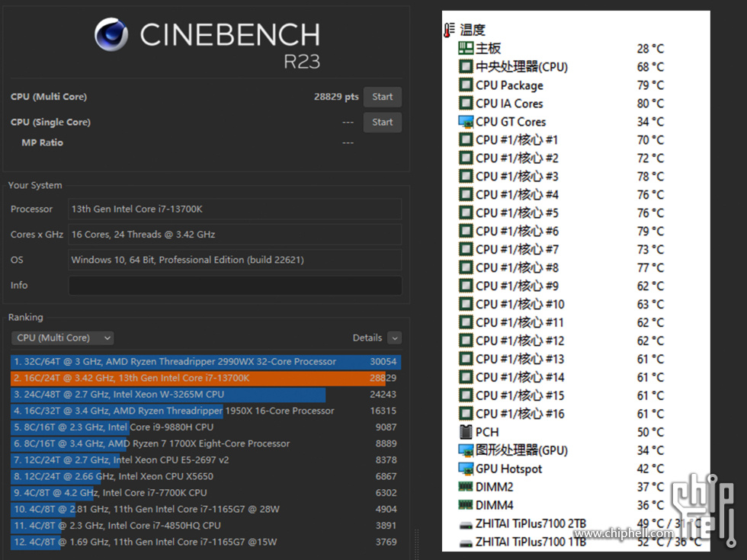Click the monitor icon beside CPU GT Cores

pyautogui.click(x=466, y=121)
